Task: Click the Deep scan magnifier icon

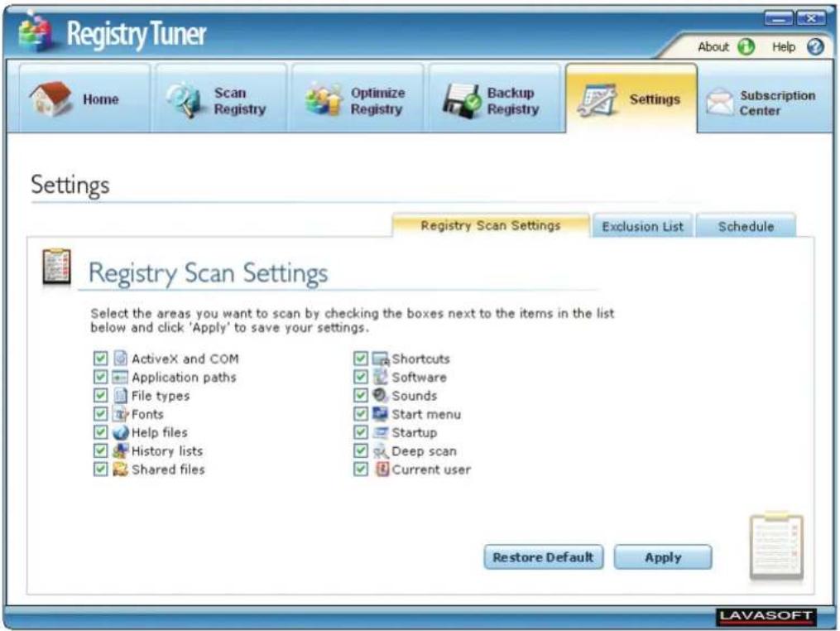Action: click(x=381, y=450)
